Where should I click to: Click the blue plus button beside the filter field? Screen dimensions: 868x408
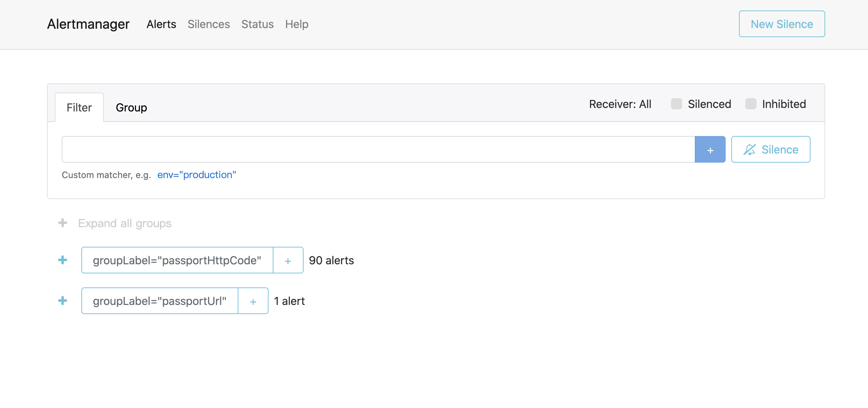click(x=710, y=149)
